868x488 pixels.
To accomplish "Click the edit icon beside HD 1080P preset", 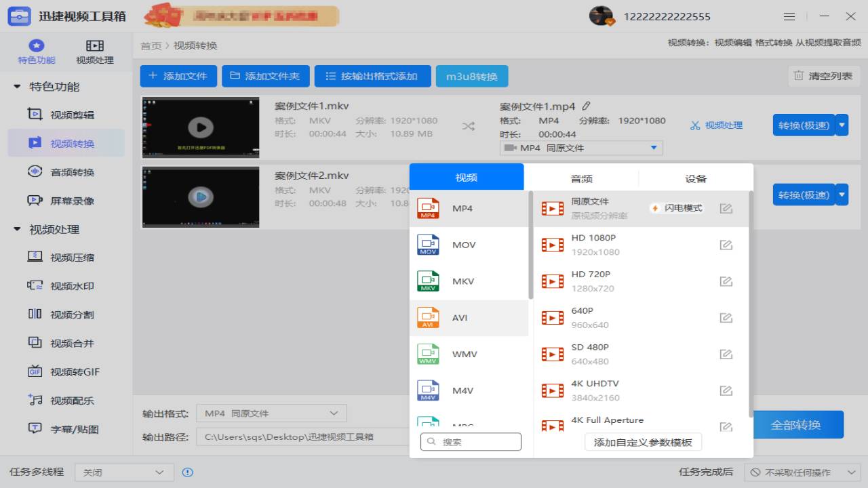I will (x=726, y=245).
